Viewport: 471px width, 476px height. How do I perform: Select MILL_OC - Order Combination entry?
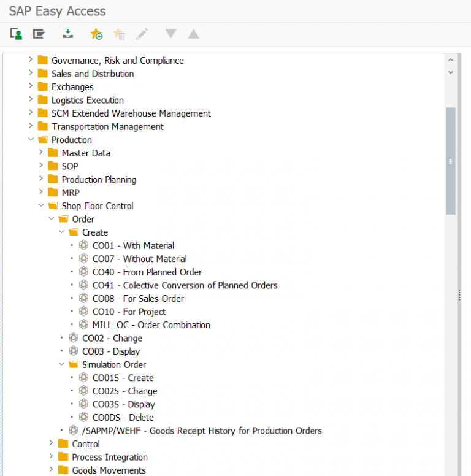tap(151, 325)
